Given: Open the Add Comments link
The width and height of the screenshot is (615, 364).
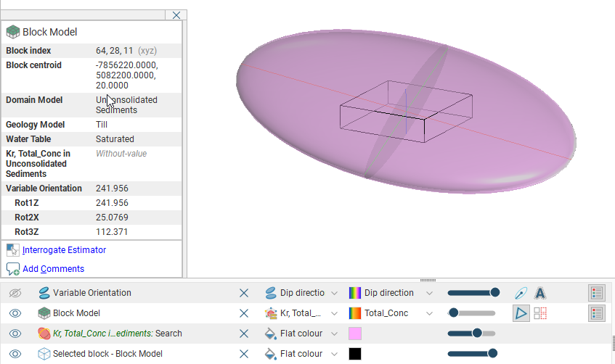Looking at the screenshot, I should tap(53, 269).
